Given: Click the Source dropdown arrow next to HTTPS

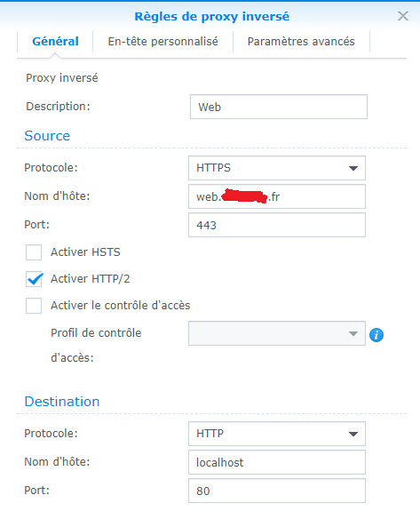Looking at the screenshot, I should pos(353,168).
